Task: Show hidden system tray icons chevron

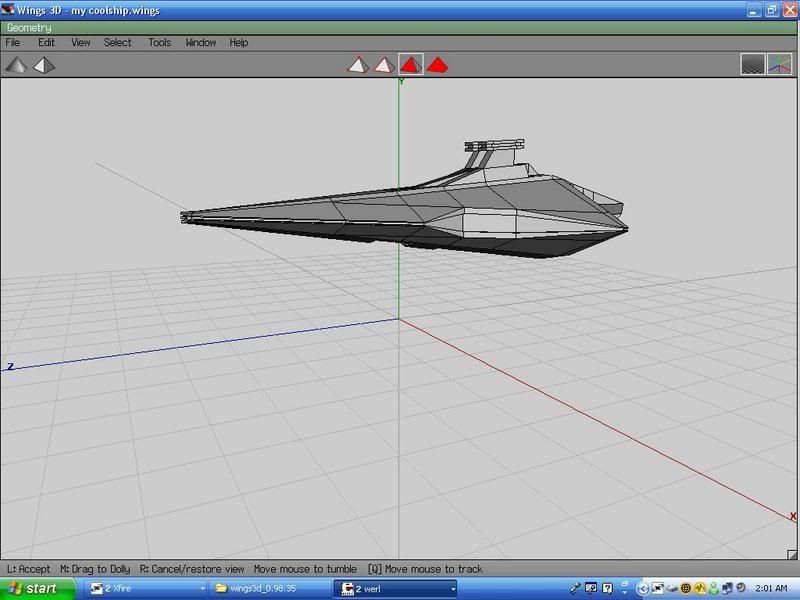Action: click(643, 589)
